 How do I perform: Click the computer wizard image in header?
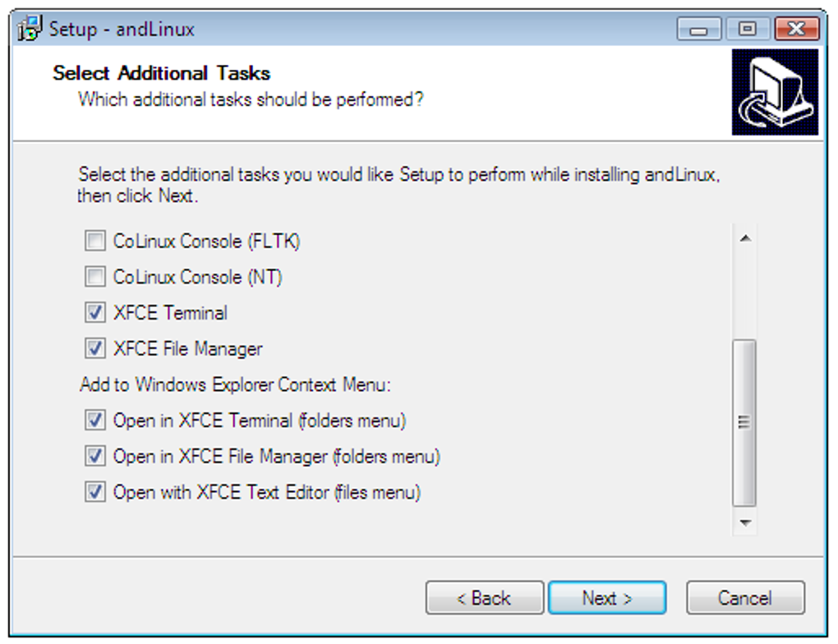775,92
